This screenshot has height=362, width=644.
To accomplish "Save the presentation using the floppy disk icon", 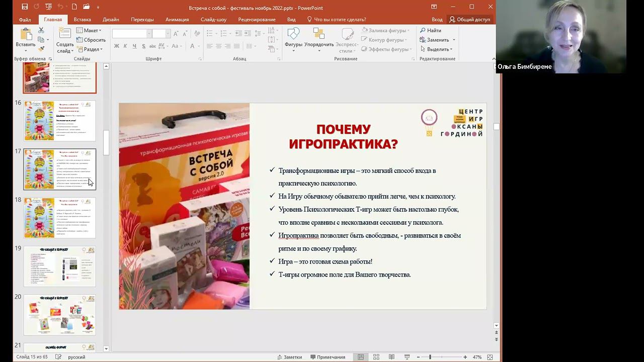I will pos(25,7).
